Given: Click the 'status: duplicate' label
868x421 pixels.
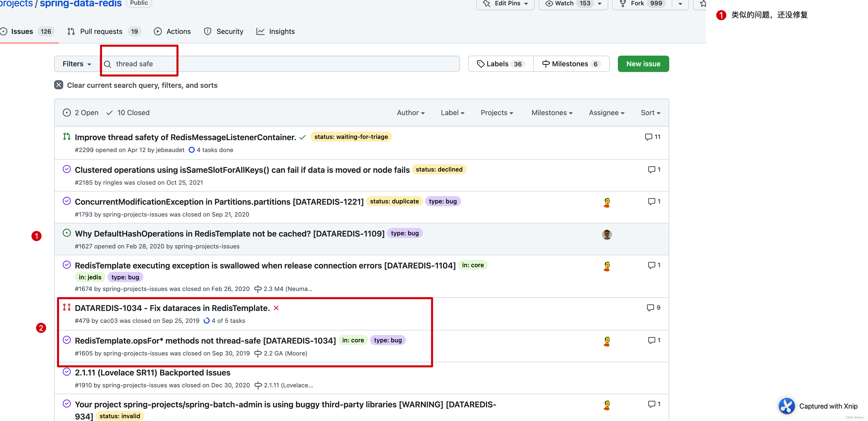Looking at the screenshot, I should click(394, 201).
